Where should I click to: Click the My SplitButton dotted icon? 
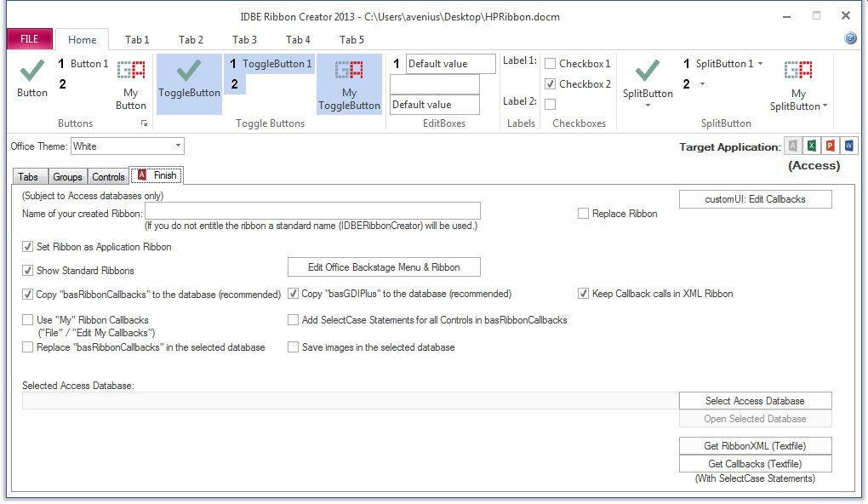pos(798,71)
